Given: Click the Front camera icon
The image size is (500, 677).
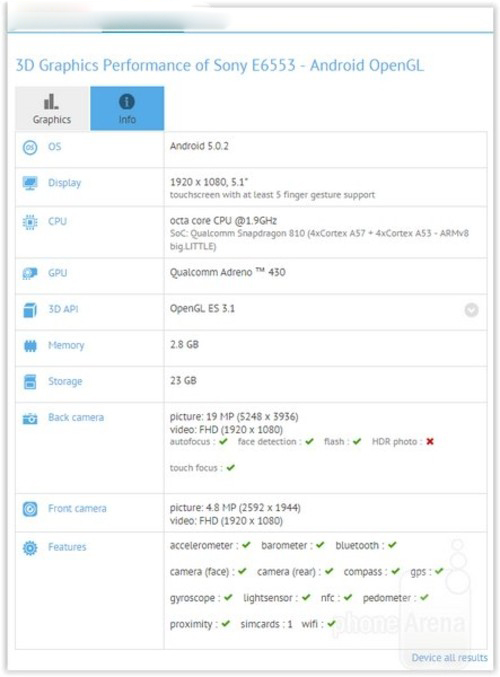Looking at the screenshot, I should click(x=30, y=509).
